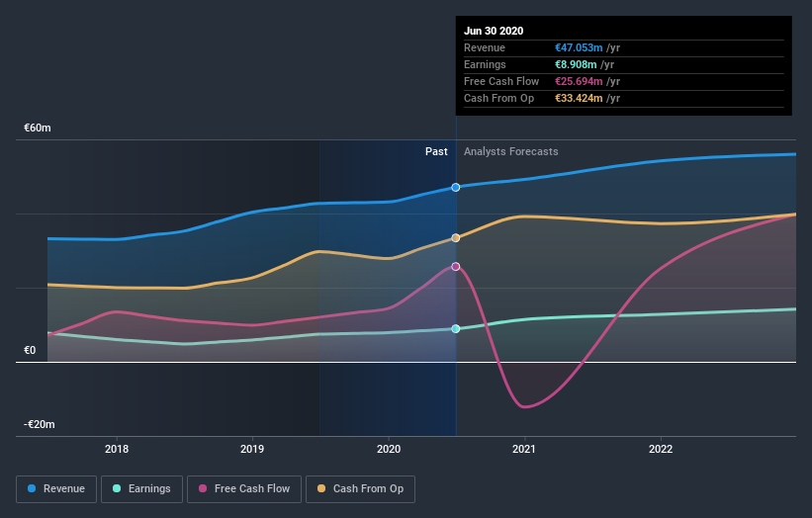Click the Free Cash Flow pink data point marker

(x=456, y=267)
